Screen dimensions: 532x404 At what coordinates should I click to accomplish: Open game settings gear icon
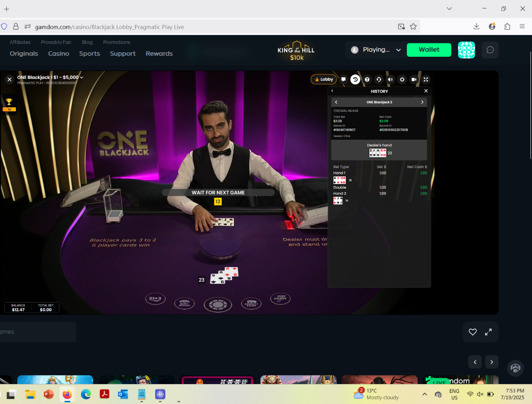tap(402, 79)
